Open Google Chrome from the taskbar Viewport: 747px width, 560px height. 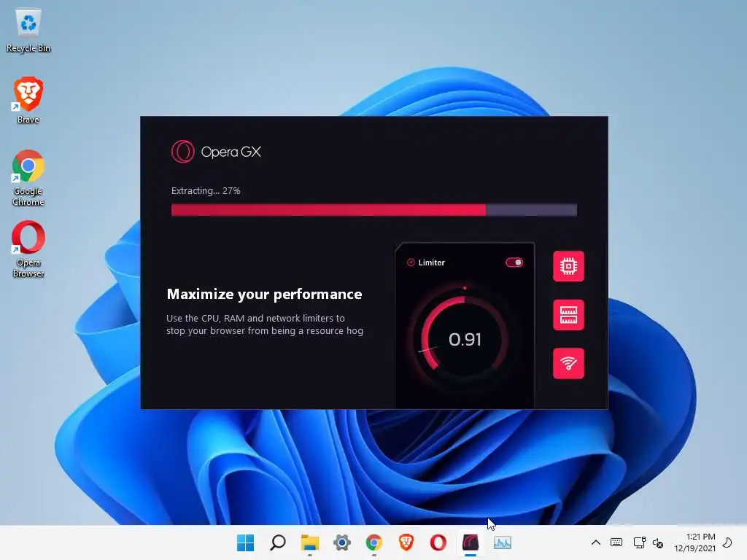[374, 542]
